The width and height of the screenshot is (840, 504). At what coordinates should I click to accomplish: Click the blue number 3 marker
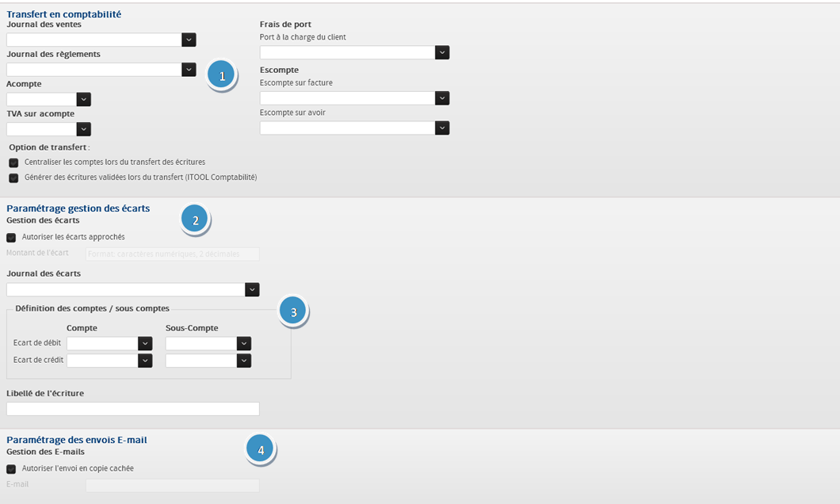click(x=293, y=312)
